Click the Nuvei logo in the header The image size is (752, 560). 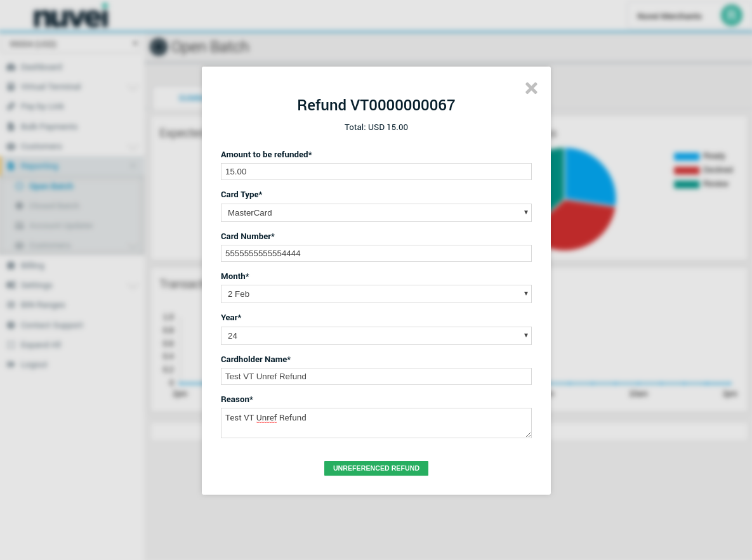click(x=70, y=16)
